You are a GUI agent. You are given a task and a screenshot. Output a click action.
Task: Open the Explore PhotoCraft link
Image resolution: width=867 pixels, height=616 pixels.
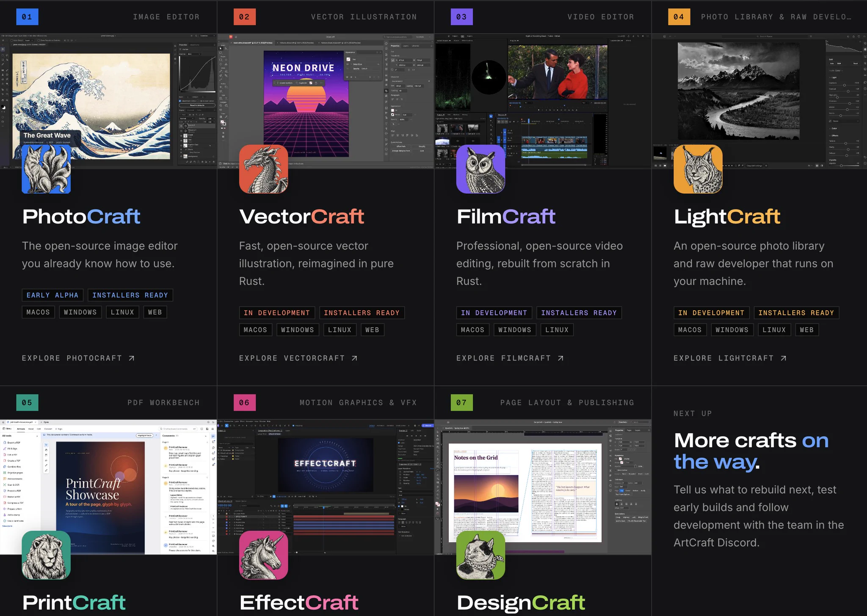click(x=78, y=358)
